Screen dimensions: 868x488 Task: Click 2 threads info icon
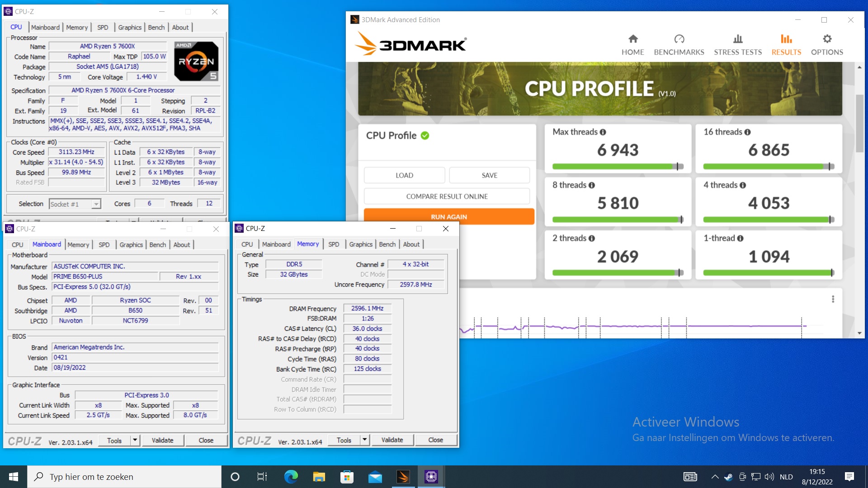click(592, 239)
